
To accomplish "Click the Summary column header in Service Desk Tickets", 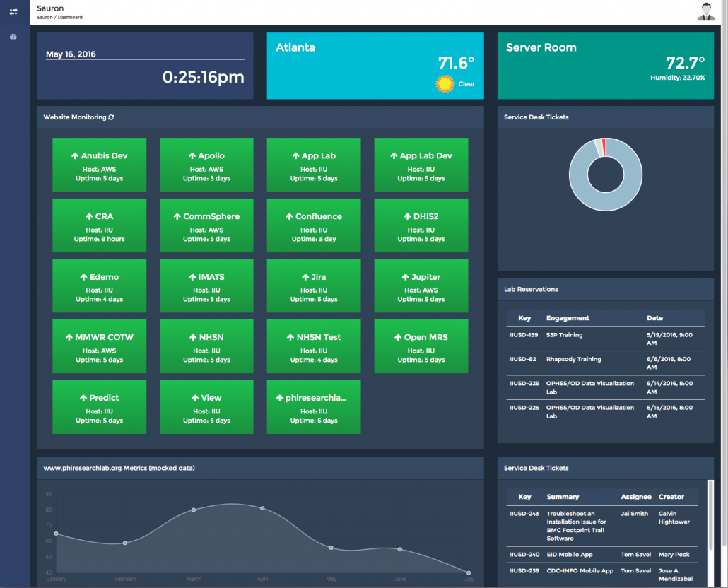I will click(563, 497).
